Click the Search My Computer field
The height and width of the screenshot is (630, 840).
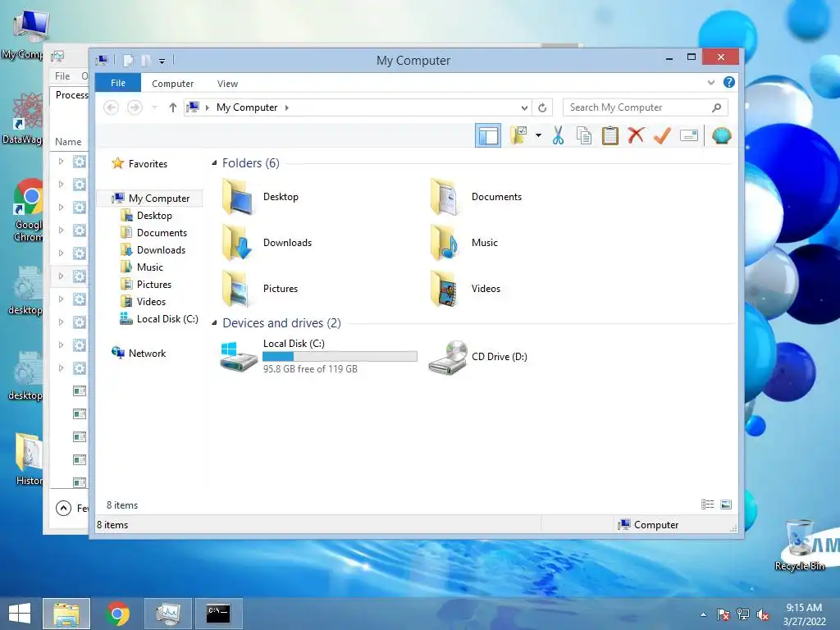coord(645,107)
